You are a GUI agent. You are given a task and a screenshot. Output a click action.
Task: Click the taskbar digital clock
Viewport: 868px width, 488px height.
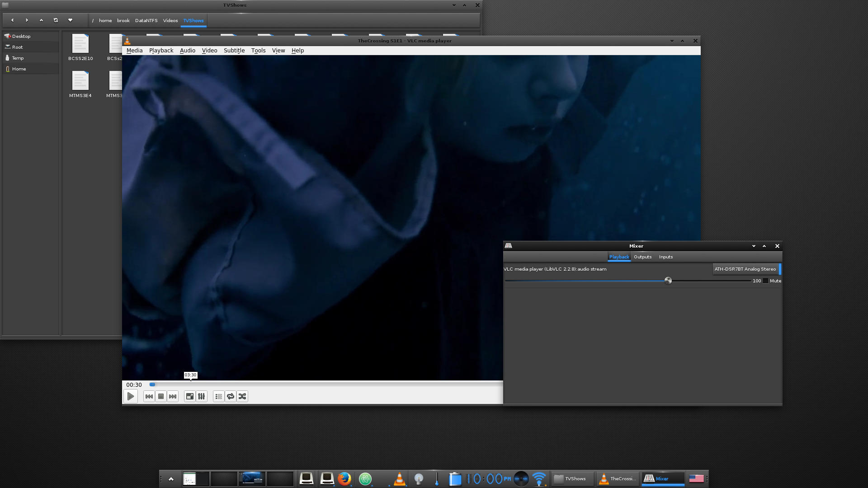pyautogui.click(x=489, y=479)
